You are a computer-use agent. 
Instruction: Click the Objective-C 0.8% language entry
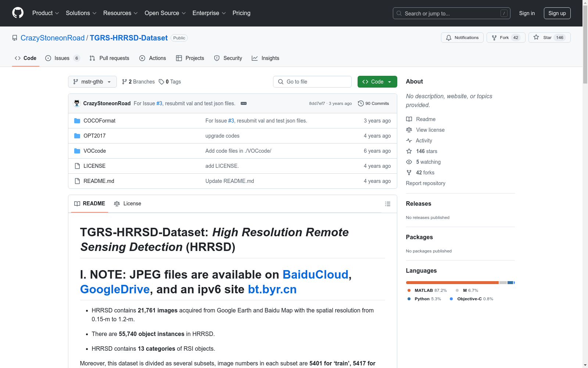pos(472,299)
